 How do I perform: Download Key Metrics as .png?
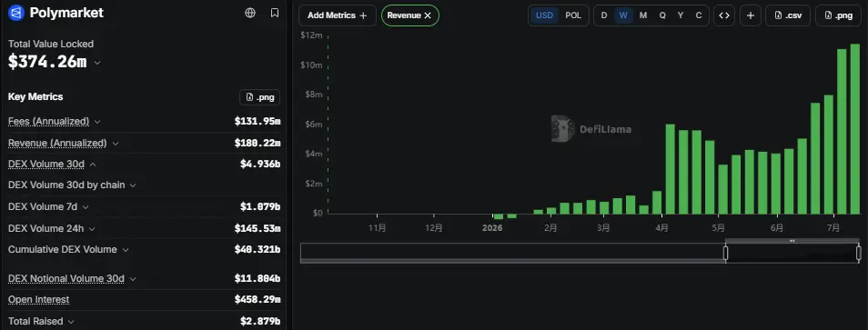coord(259,96)
